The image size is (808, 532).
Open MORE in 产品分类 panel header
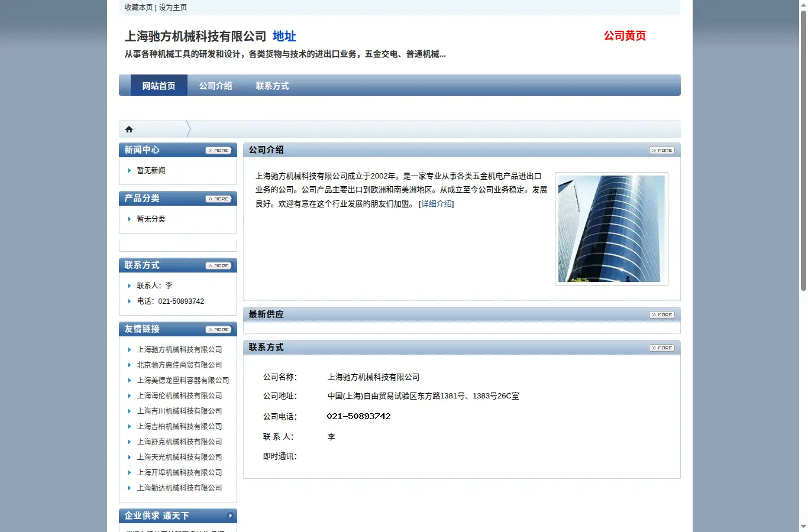pyautogui.click(x=218, y=199)
